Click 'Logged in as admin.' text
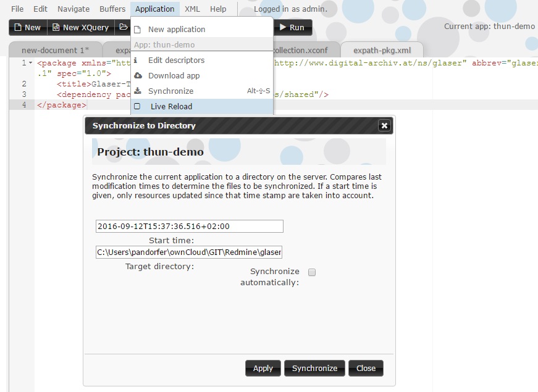 290,9
